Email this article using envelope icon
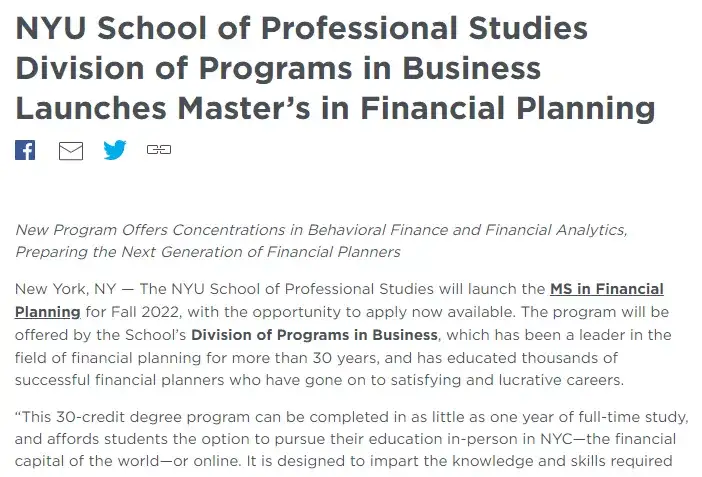Viewport: 702px width, 477px height. (x=71, y=150)
